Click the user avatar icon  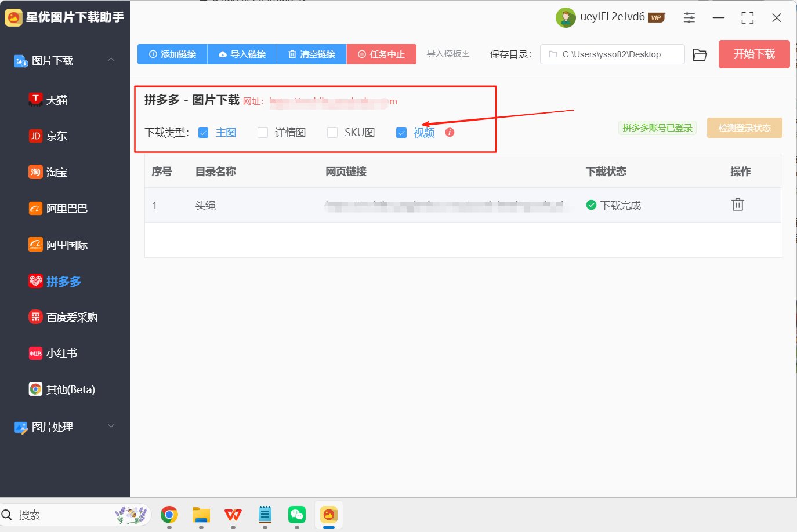click(x=566, y=17)
